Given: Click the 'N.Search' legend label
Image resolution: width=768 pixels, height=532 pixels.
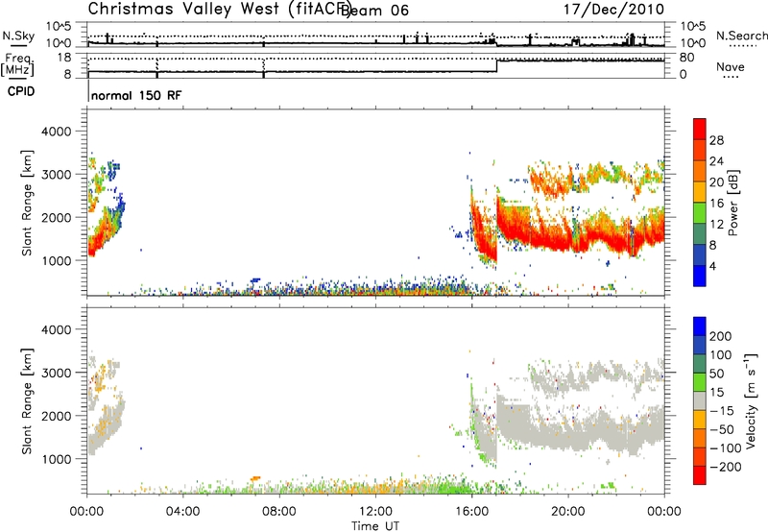Looking at the screenshot, I should coord(741,36).
